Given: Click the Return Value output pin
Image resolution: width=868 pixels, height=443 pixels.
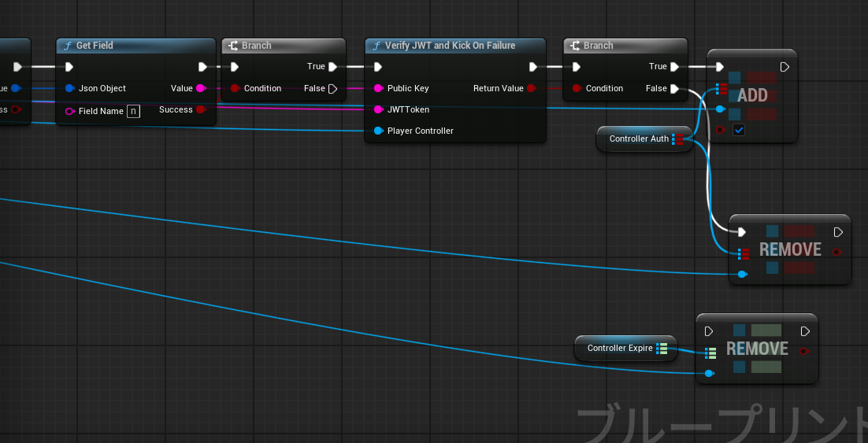Looking at the screenshot, I should coord(532,88).
